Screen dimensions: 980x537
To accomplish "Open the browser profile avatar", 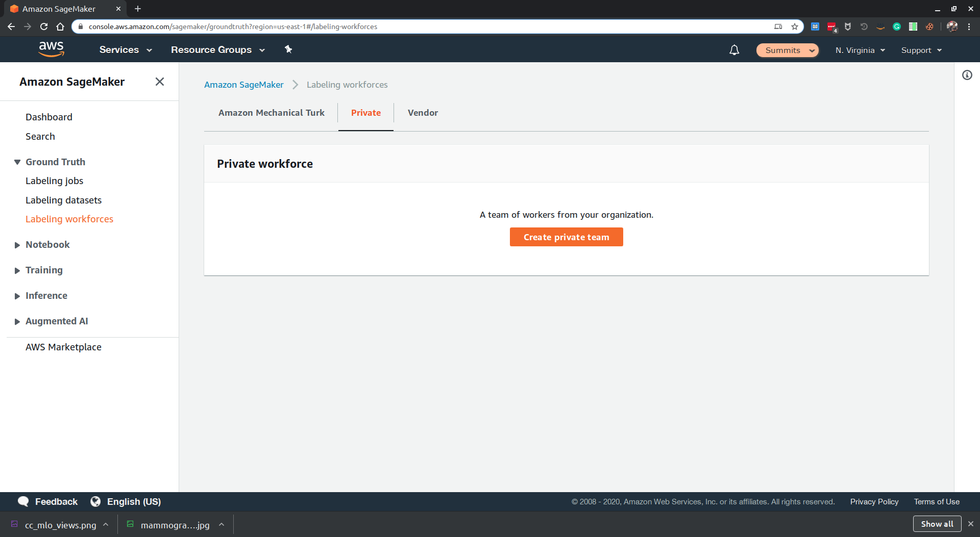I will point(952,27).
